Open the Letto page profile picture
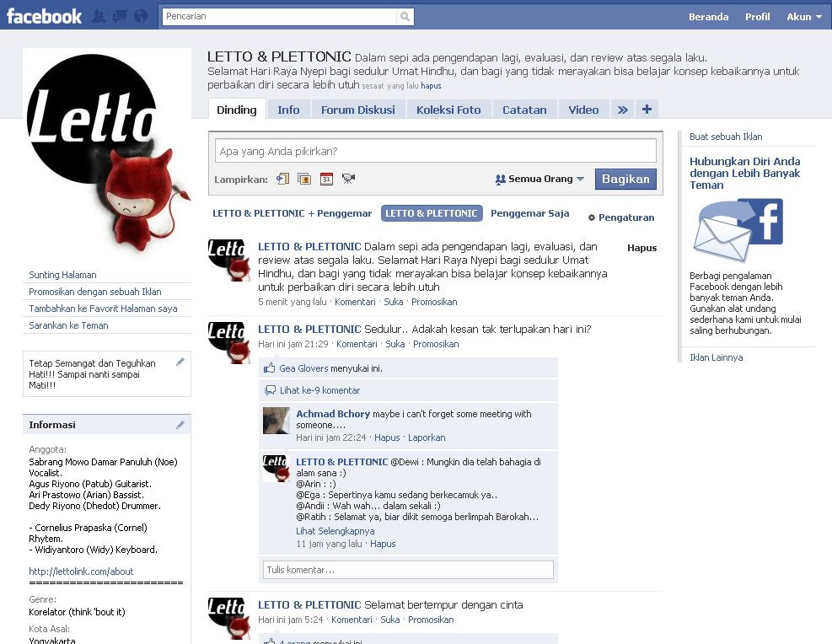The image size is (832, 644). (x=107, y=153)
